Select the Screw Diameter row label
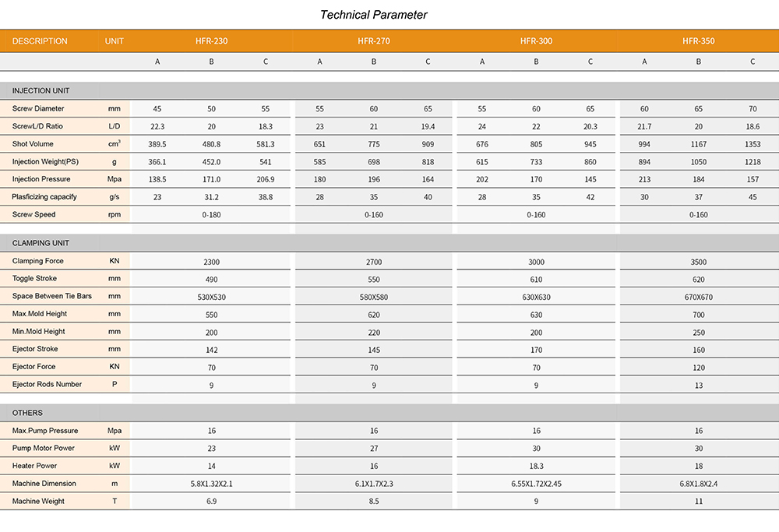The image size is (779, 532). (x=38, y=109)
